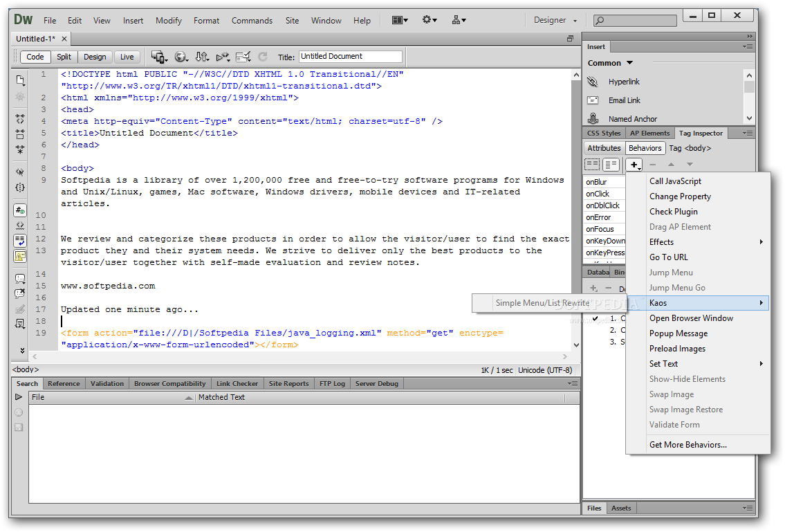785x532 pixels.
Task: Click the Hyperlink chain icon in Insert panel
Action: (593, 82)
